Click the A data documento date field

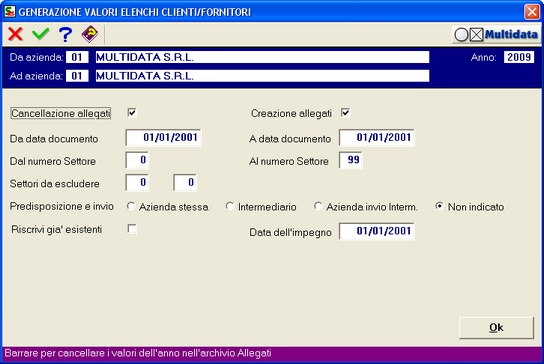point(377,138)
